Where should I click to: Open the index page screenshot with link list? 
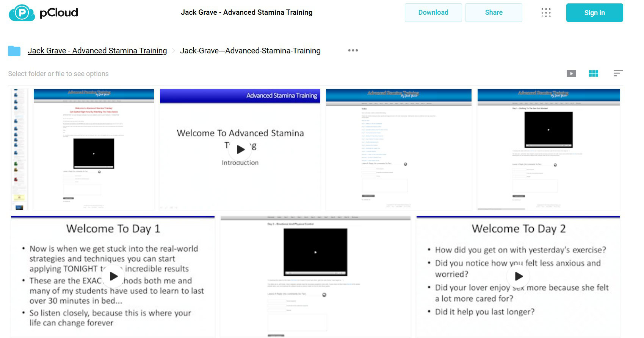pos(398,150)
